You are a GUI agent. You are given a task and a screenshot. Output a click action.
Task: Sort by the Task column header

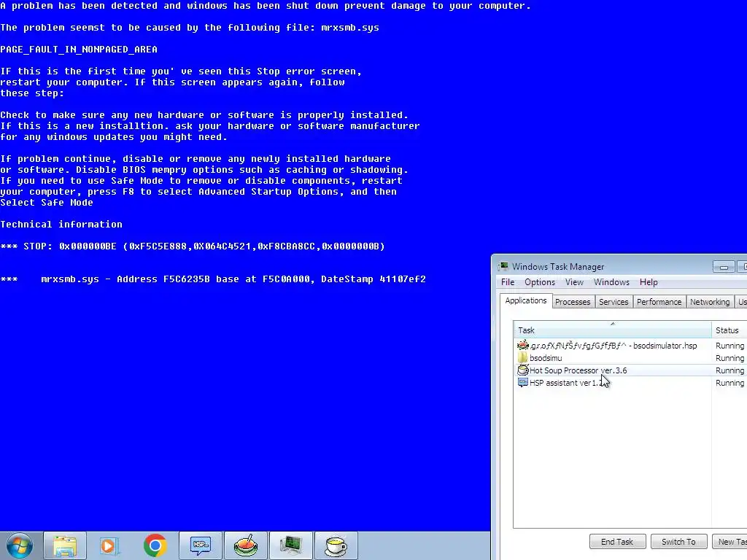612,330
